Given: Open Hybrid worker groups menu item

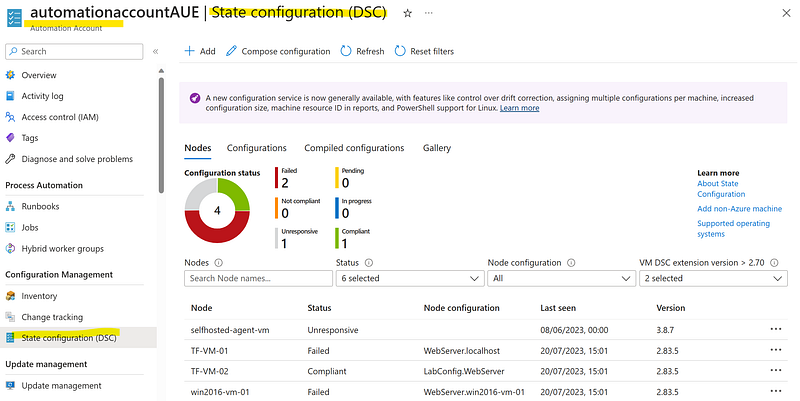Looking at the screenshot, I should [62, 248].
